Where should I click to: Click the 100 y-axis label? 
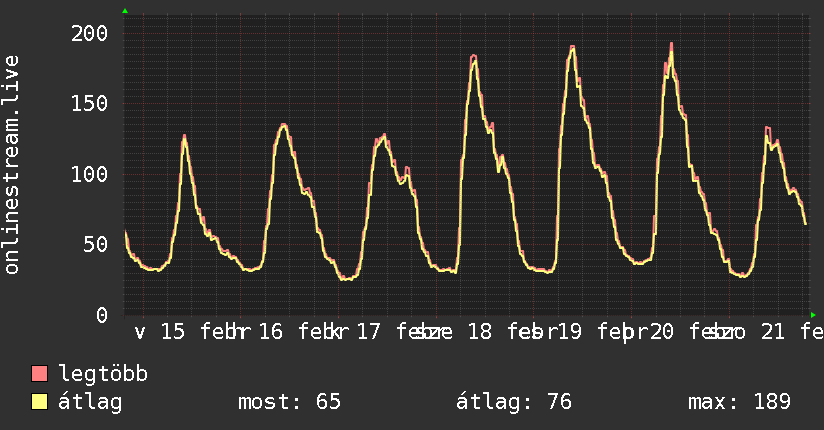pyautogui.click(x=89, y=174)
